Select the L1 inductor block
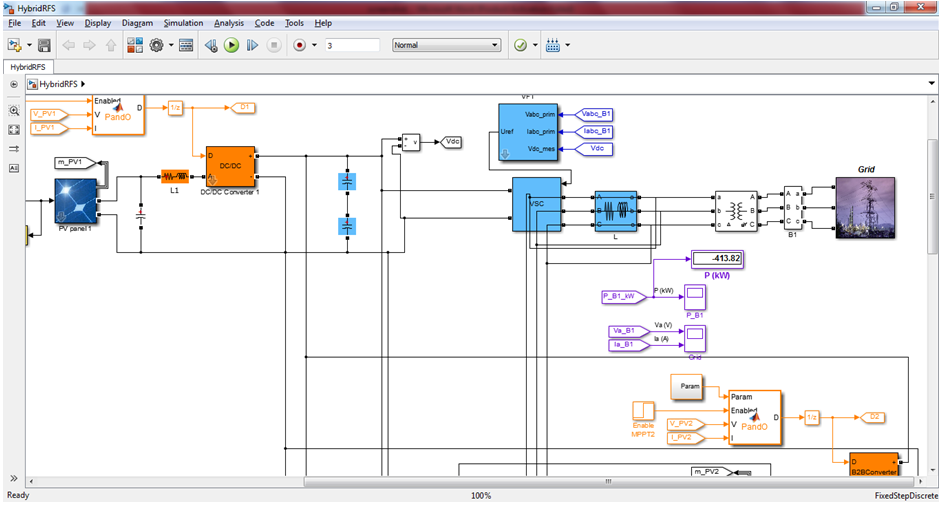This screenshot has width=941, height=505. point(175,177)
